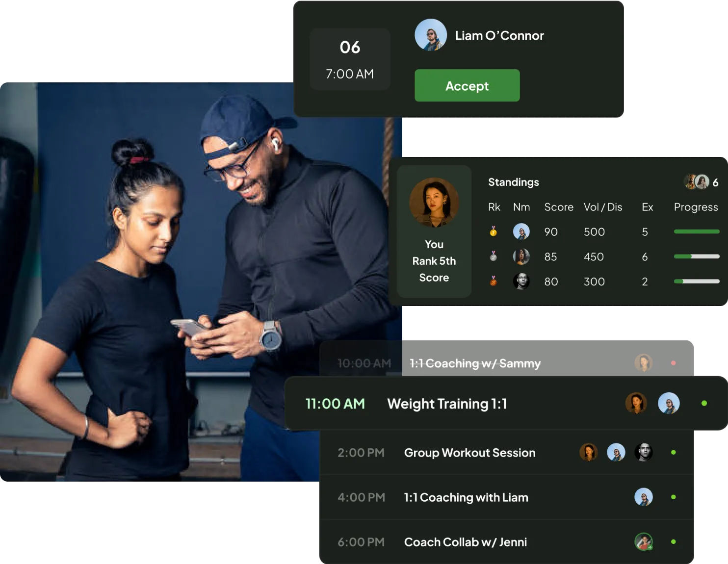Open the crossed-out 1:1 Coaching w/ Sammy

(x=475, y=363)
